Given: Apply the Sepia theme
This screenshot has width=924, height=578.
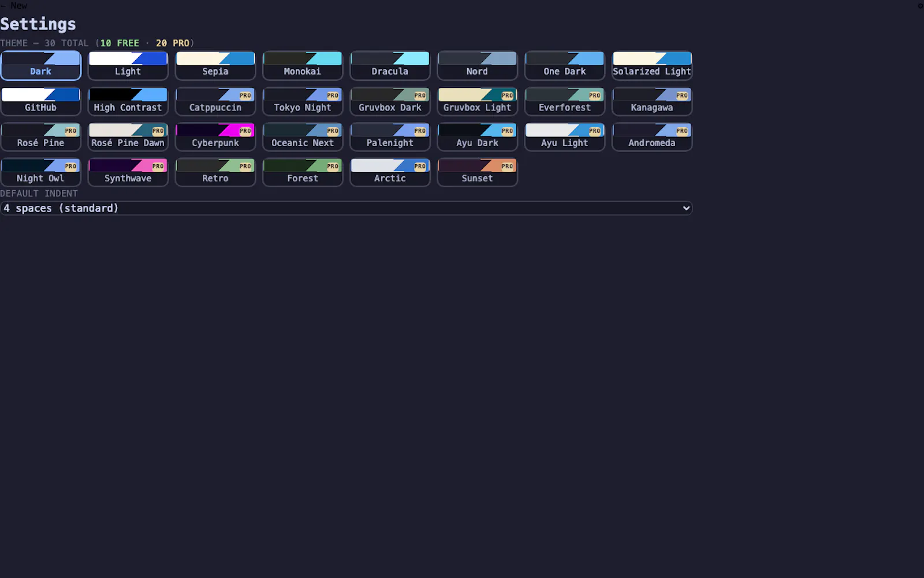Looking at the screenshot, I should pyautogui.click(x=215, y=65).
